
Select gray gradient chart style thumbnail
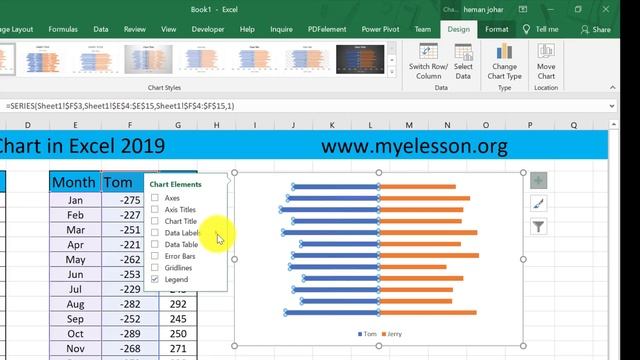149,60
